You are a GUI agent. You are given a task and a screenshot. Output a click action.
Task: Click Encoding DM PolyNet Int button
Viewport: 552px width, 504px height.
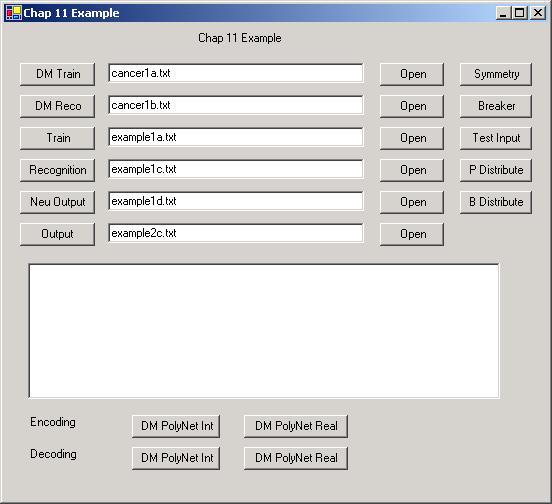[x=176, y=427]
